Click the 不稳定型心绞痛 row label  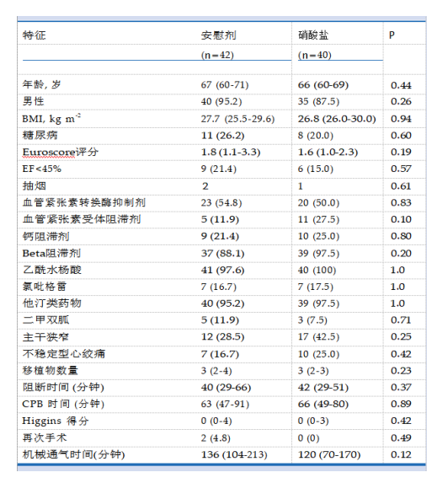point(64,354)
